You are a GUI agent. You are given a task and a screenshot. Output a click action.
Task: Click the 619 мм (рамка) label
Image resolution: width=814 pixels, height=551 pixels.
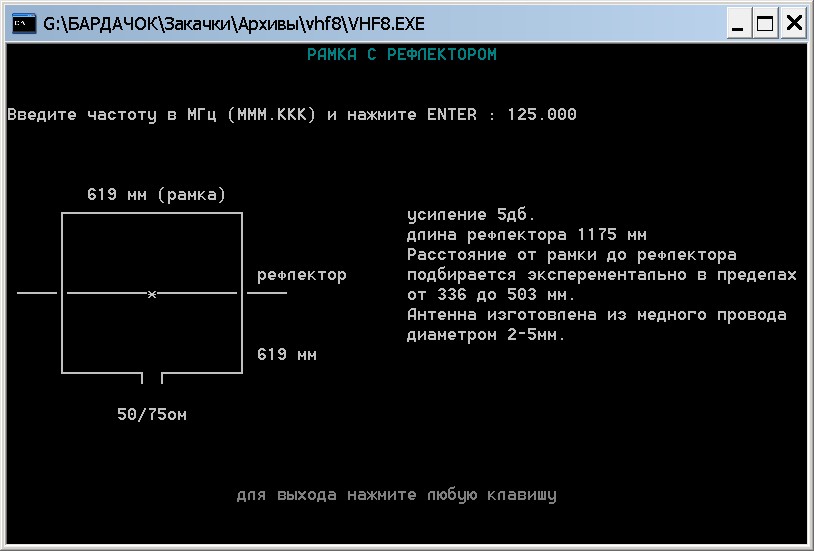pos(156,194)
